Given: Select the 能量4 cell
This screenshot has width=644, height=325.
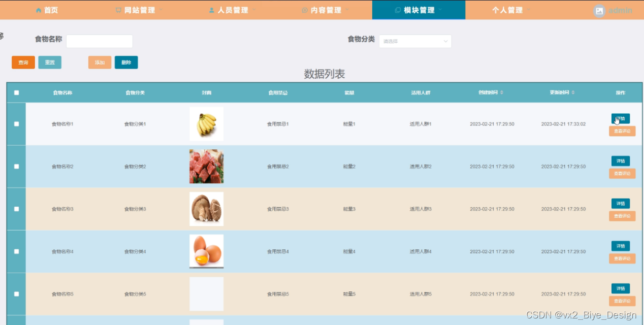Looking at the screenshot, I should click(x=349, y=251).
